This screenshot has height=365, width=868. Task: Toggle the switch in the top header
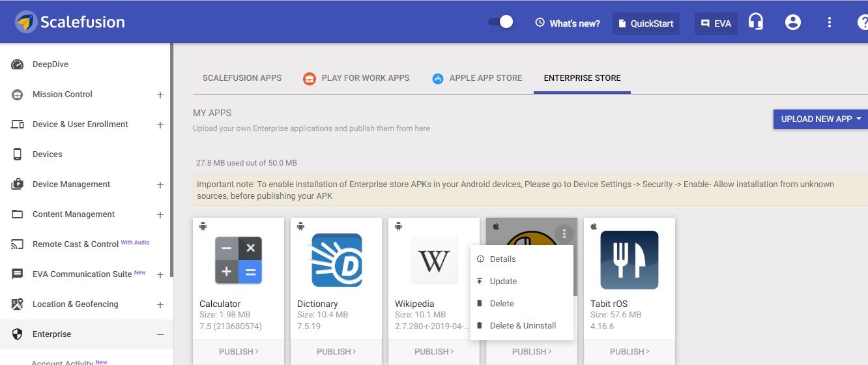(500, 22)
